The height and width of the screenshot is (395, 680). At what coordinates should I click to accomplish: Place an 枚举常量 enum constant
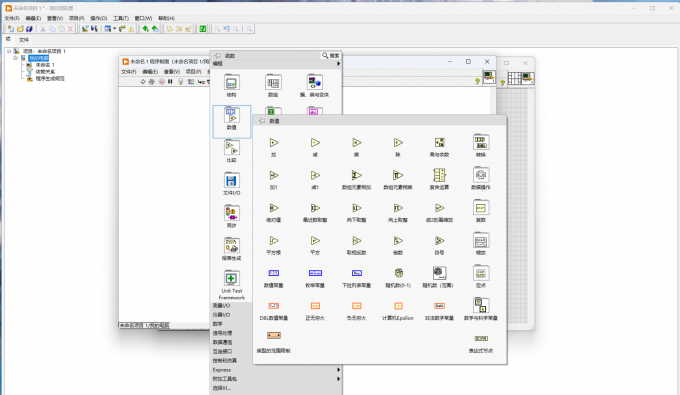point(315,273)
